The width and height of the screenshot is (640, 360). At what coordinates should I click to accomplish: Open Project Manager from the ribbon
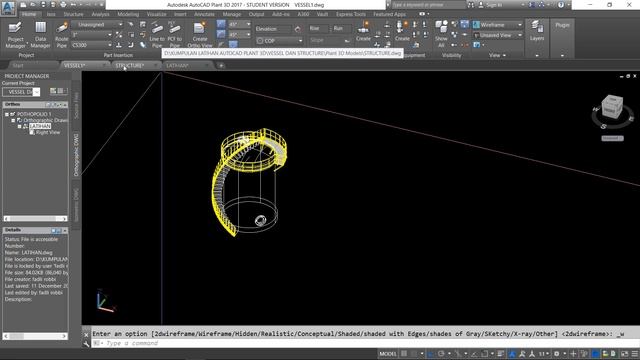click(15, 35)
